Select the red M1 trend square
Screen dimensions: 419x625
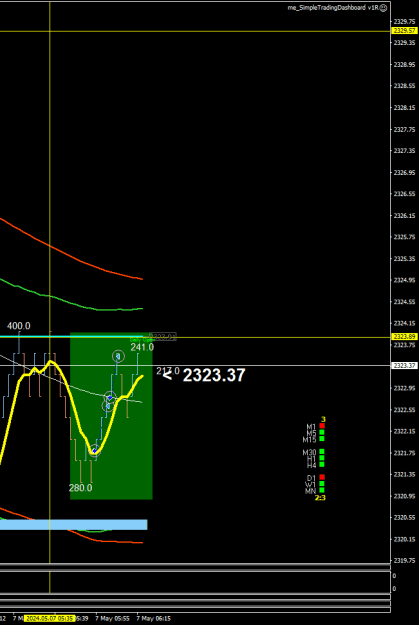[x=322, y=426]
